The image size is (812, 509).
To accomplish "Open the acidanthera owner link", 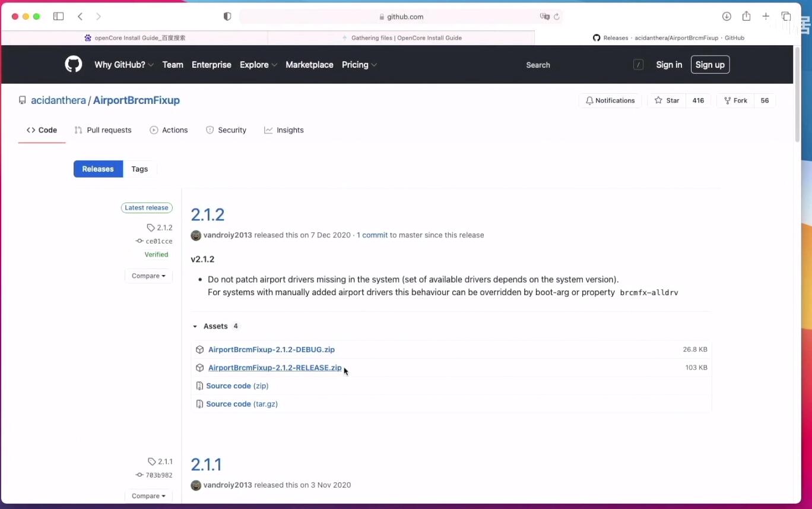I will click(x=58, y=100).
